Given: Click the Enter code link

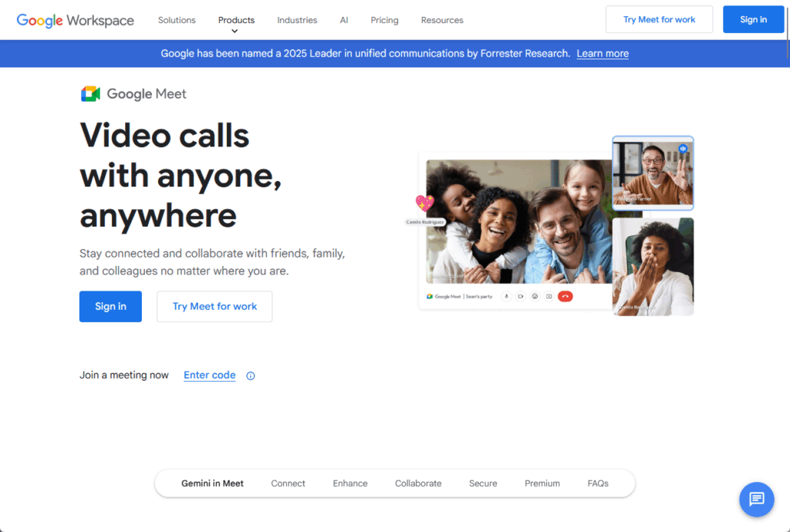Looking at the screenshot, I should tap(210, 375).
